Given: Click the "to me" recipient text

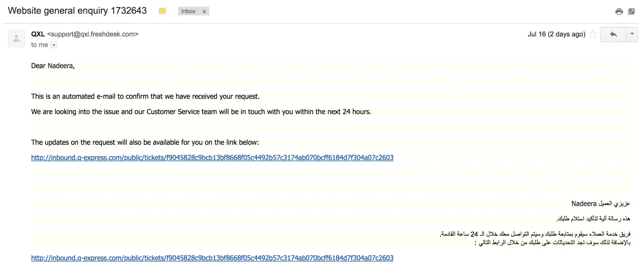Looking at the screenshot, I should tap(39, 45).
